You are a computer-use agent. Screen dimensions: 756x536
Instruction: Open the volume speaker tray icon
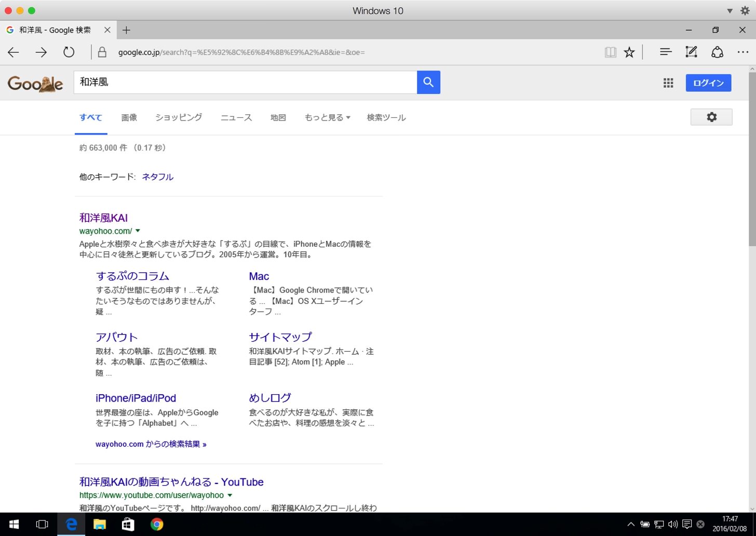(673, 524)
